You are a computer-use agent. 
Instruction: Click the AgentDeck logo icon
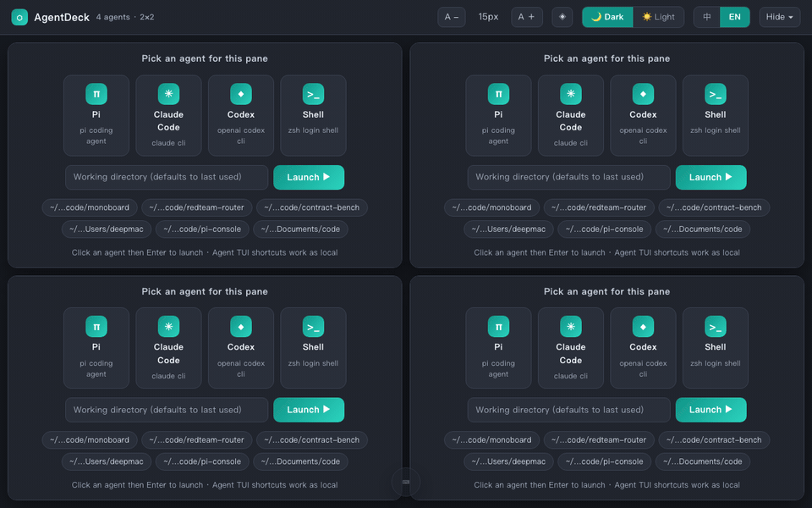tap(19, 17)
